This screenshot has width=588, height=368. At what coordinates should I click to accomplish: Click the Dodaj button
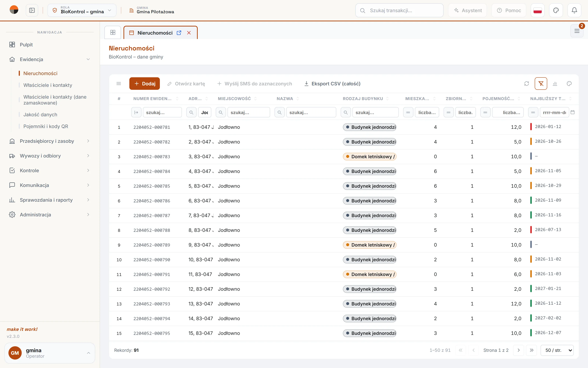click(x=145, y=84)
